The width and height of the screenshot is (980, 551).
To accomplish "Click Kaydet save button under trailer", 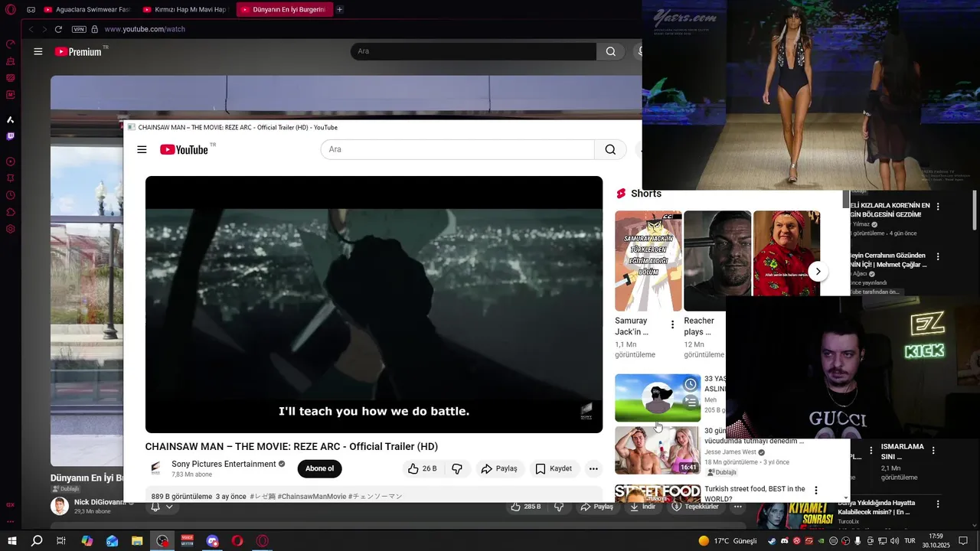I will (554, 468).
